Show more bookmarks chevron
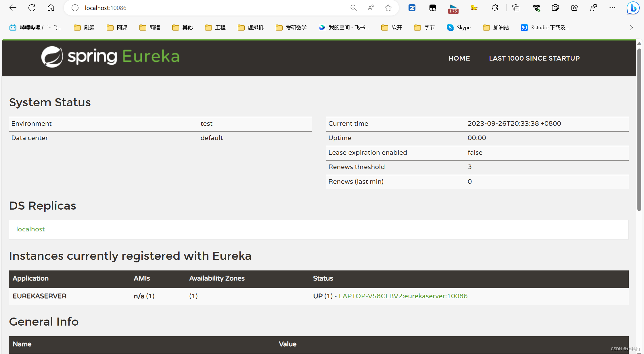The height and width of the screenshot is (354, 644). (632, 28)
